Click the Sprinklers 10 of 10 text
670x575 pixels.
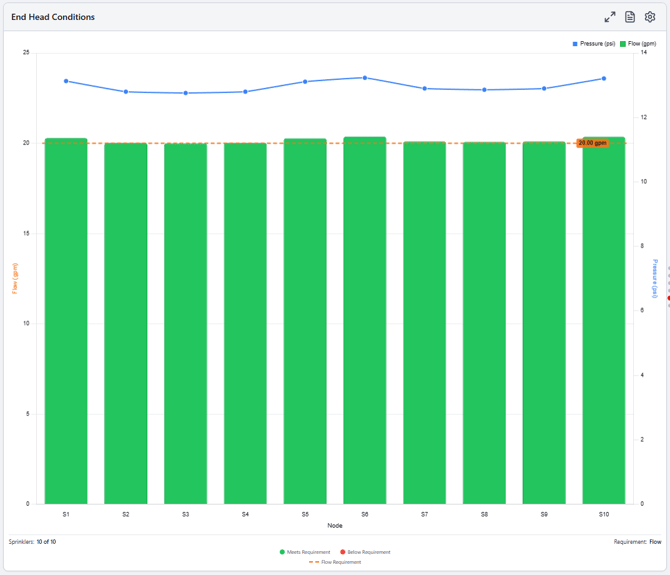pyautogui.click(x=32, y=542)
